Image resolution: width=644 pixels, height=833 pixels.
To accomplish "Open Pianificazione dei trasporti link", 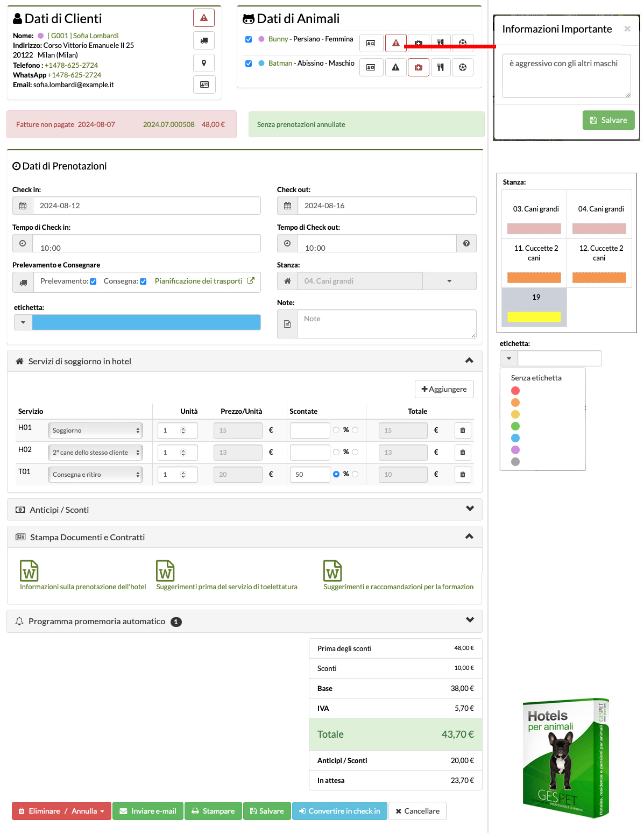I will (199, 281).
